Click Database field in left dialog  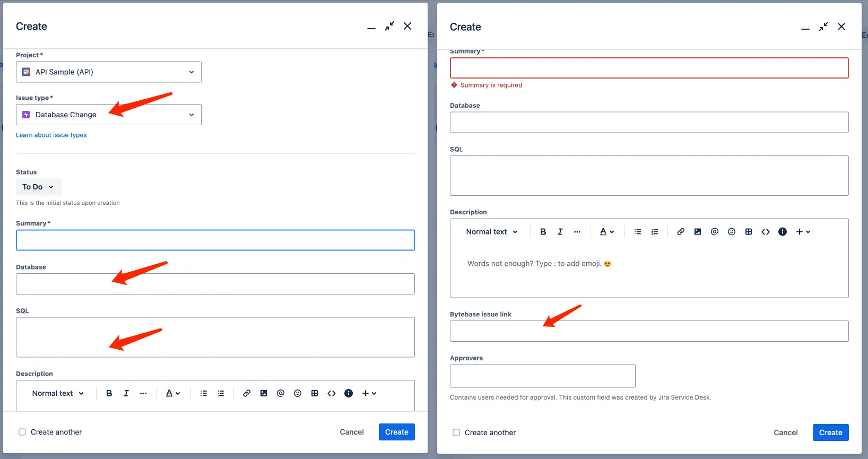pos(215,284)
